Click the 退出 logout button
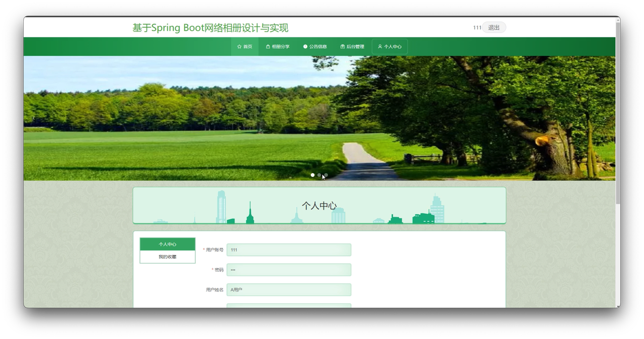 click(x=494, y=27)
